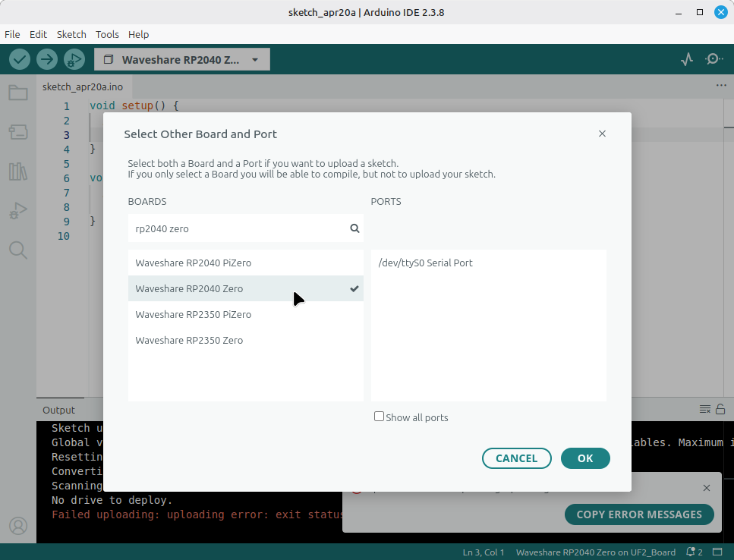Image resolution: width=734 pixels, height=560 pixels.
Task: Toggle output lock scroll icon
Action: [720, 409]
